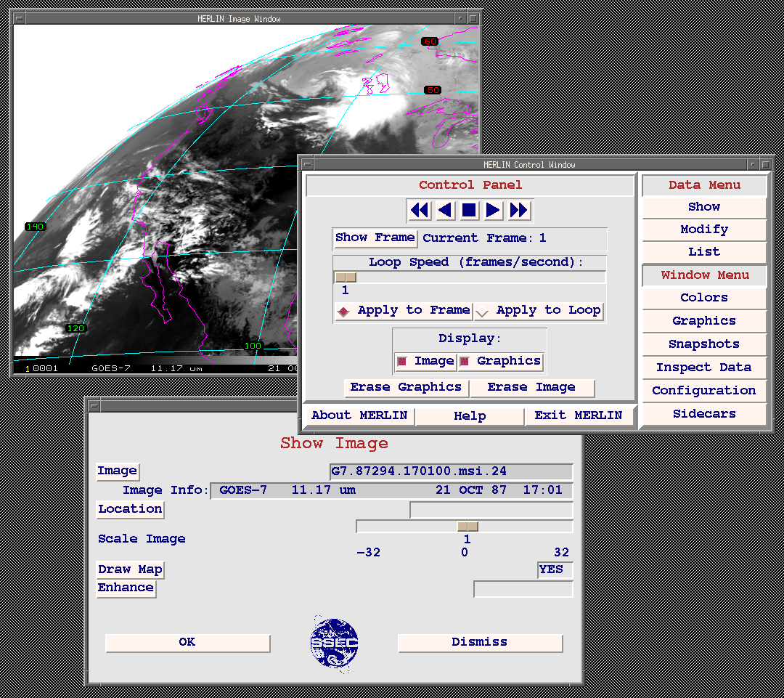Select the Apply to Frame radio option
Viewport: 784px width, 698px height.
tap(404, 311)
